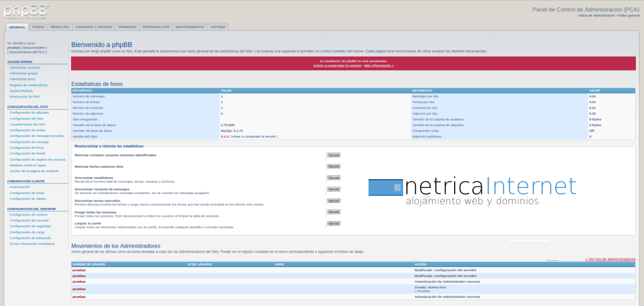Screen dimensions: 644x306
Task: Open Configuración de mensaje
Action: 29,142
